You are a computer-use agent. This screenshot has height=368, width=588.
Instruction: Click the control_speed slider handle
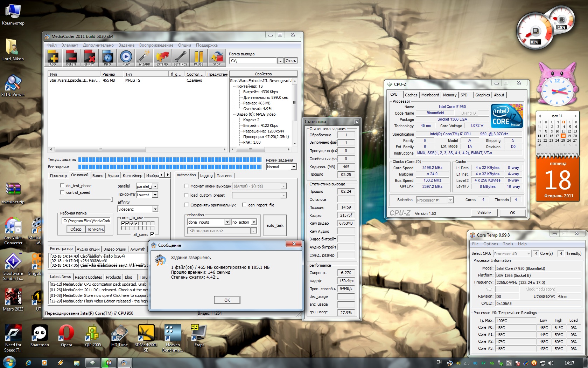click(112, 199)
